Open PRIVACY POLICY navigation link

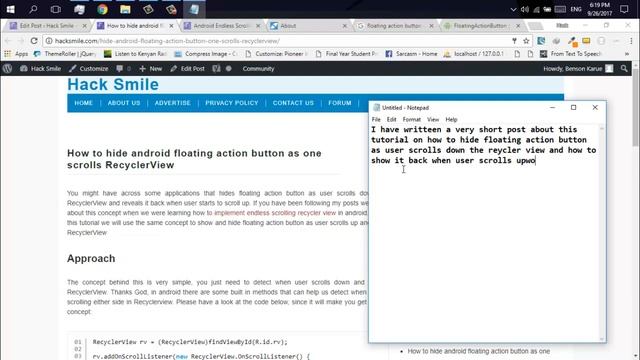232,103
